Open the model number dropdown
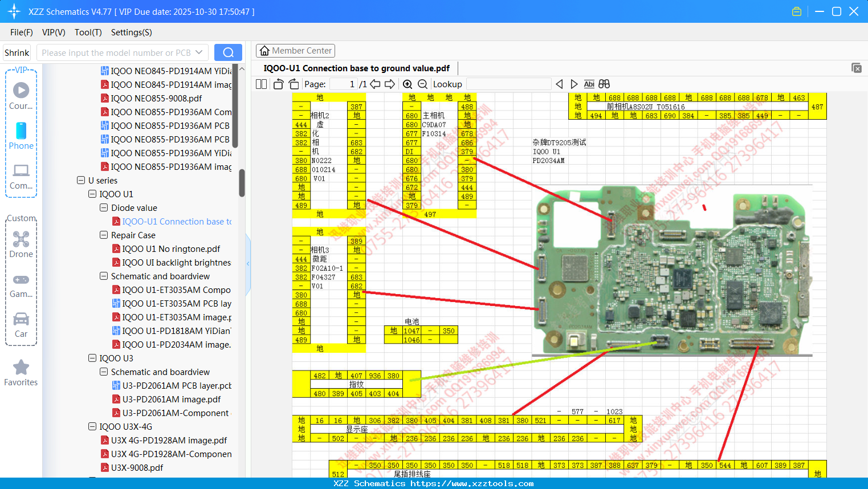The width and height of the screenshot is (868, 489). [x=199, y=52]
